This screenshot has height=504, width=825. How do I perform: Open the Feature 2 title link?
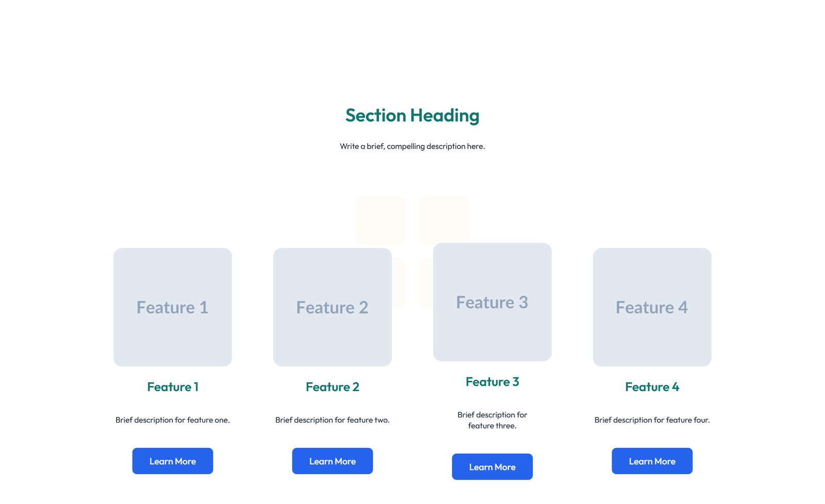click(332, 387)
